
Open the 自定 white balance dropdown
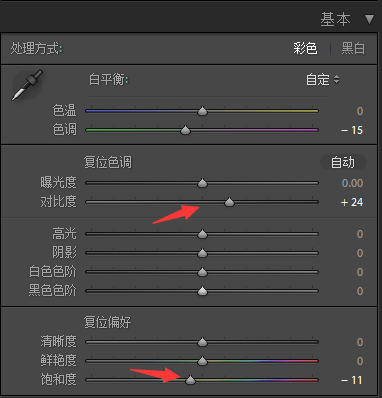tap(322, 80)
